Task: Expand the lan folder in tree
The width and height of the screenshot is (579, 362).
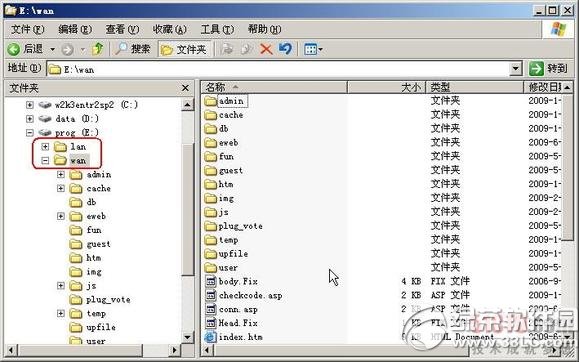Action: point(45,147)
